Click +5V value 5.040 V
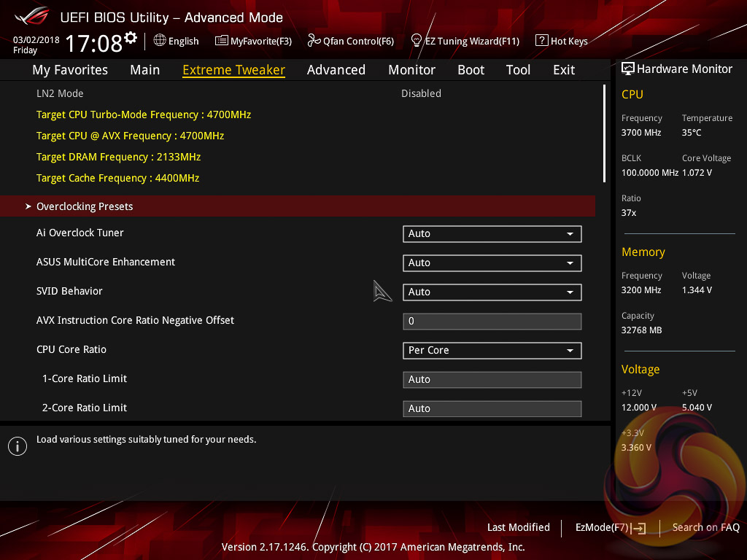747x560 pixels. tap(697, 407)
